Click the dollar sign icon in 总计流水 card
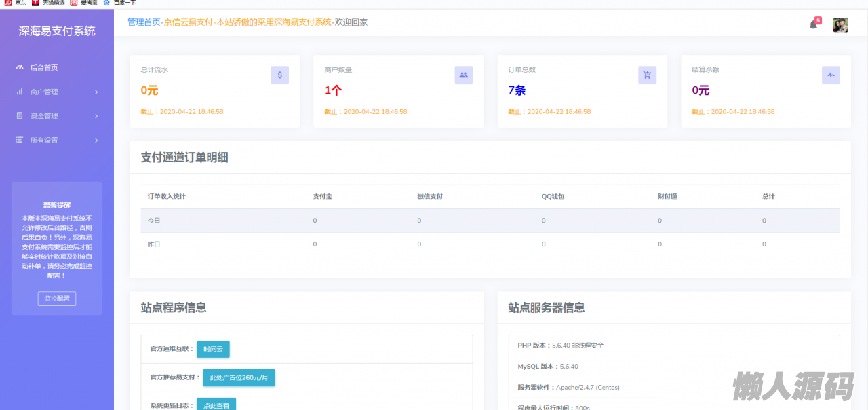This screenshot has height=410, width=868. 279,75
